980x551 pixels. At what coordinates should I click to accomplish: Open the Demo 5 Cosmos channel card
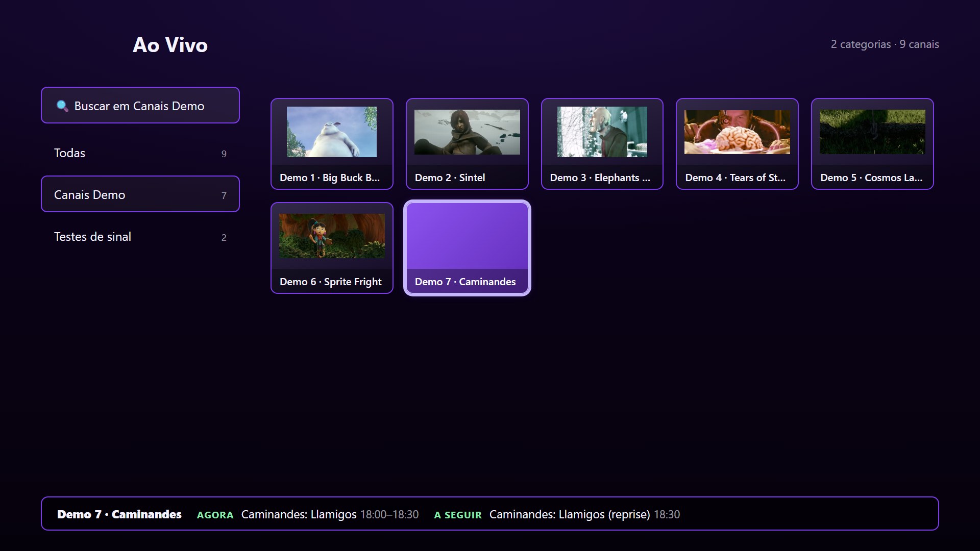(x=872, y=144)
